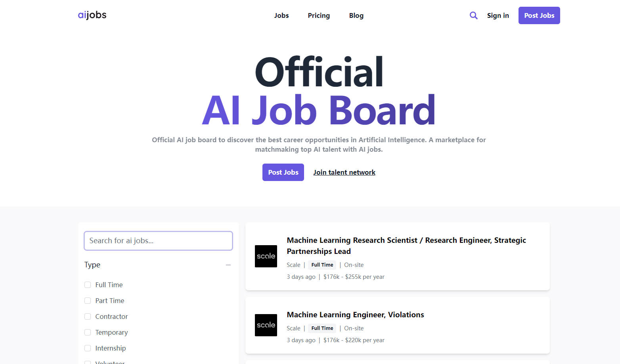620x364 pixels.
Task: Open the Join talent network link
Action: tap(344, 172)
